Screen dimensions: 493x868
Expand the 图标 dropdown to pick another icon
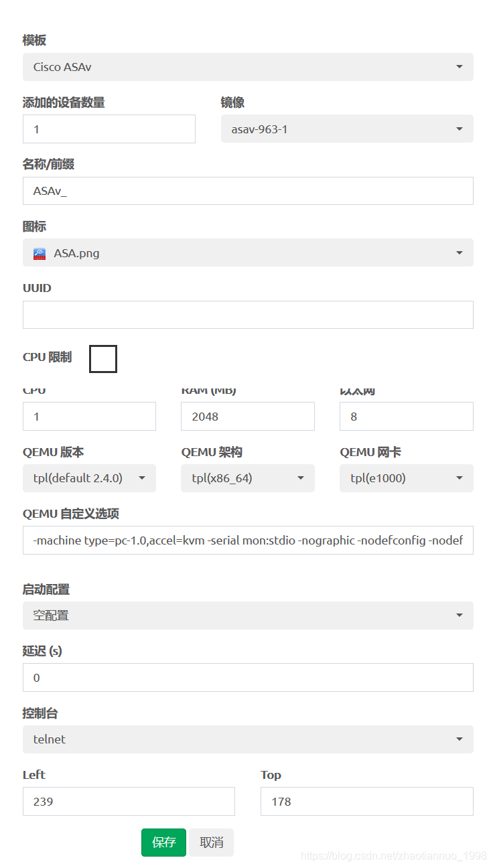(248, 252)
